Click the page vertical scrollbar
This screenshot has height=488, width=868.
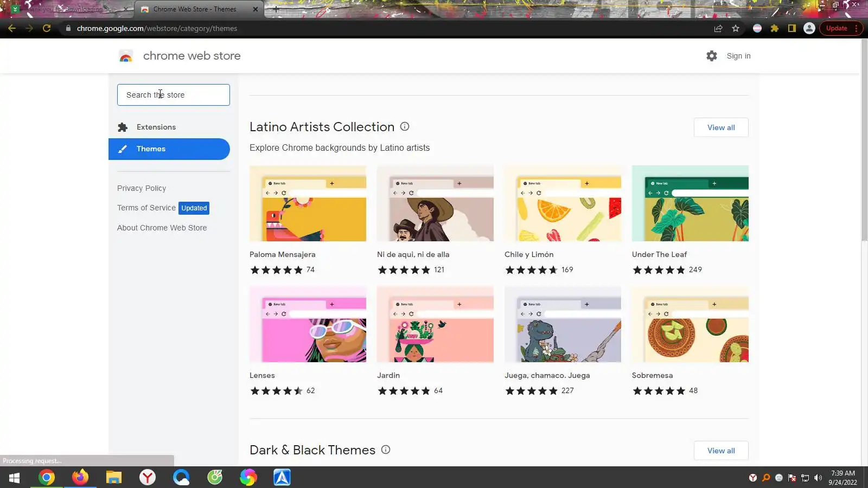(x=864, y=141)
